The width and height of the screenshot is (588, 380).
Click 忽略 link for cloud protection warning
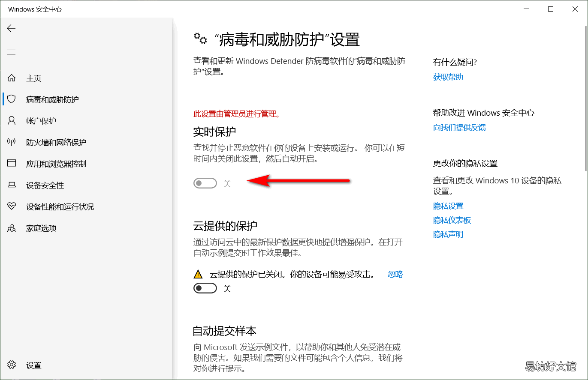tap(395, 274)
